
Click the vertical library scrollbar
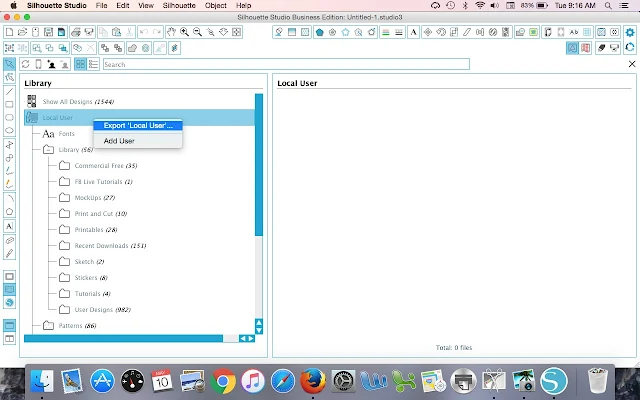259,164
